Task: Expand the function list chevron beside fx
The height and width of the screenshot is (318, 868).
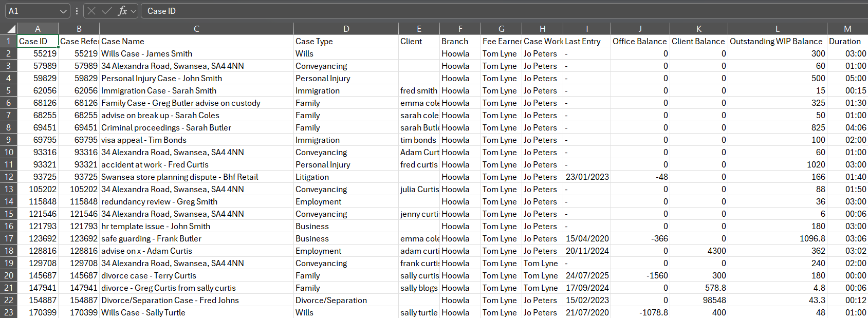Action: click(x=134, y=11)
